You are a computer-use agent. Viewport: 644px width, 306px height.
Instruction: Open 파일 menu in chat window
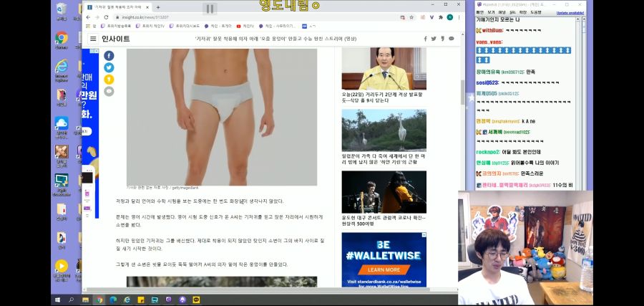(479, 13)
